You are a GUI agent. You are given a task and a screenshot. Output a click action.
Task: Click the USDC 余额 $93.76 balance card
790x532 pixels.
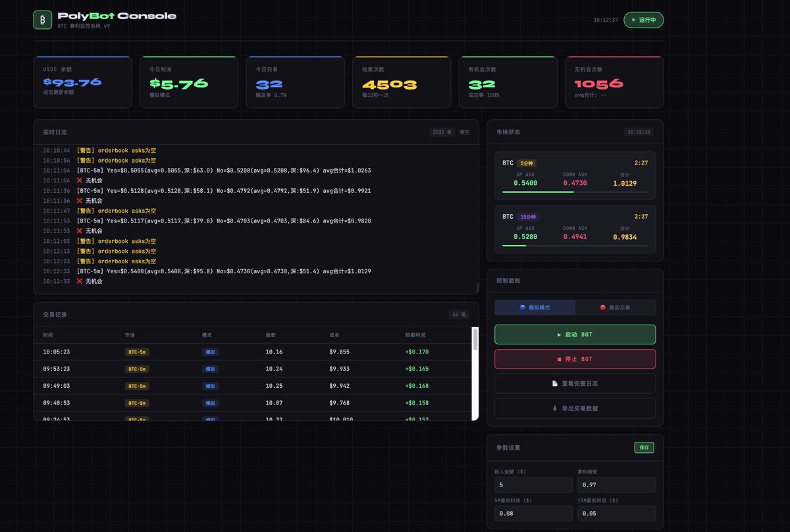click(x=83, y=82)
